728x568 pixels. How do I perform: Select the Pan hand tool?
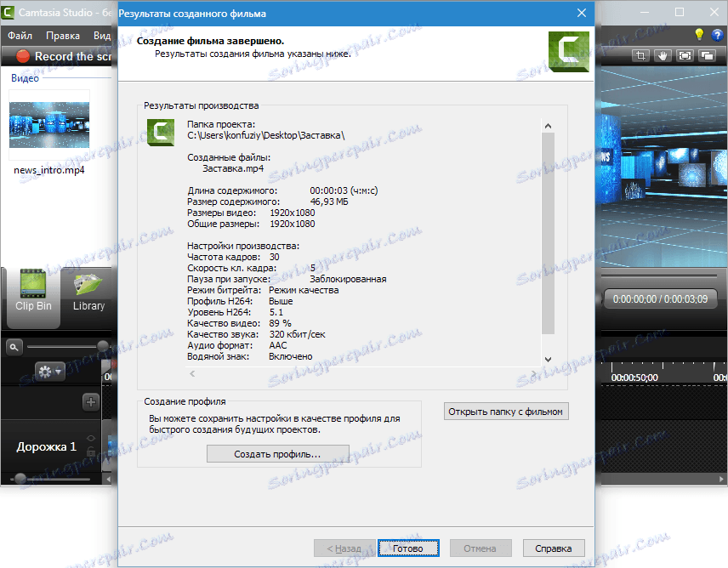[x=663, y=54]
